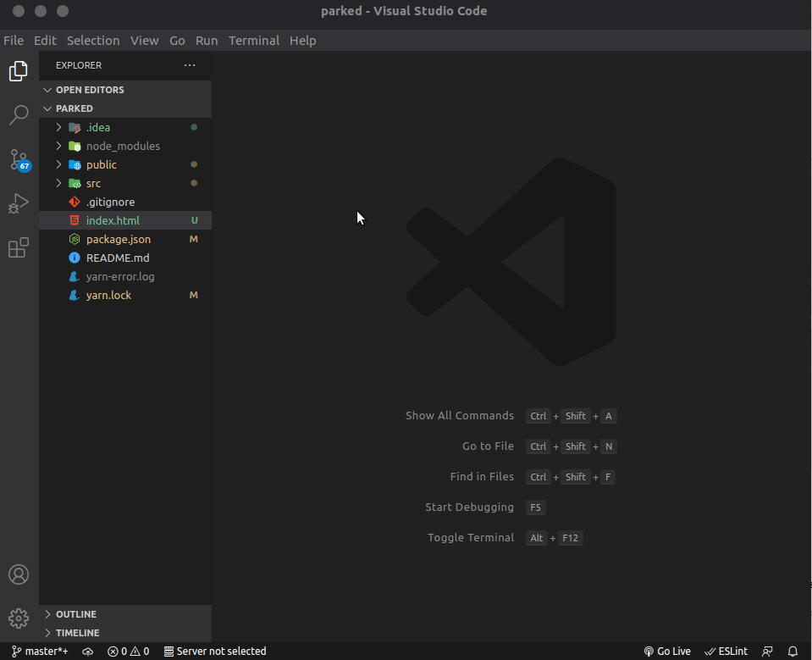Open the README.md file
The height and width of the screenshot is (660, 812).
point(125,258)
